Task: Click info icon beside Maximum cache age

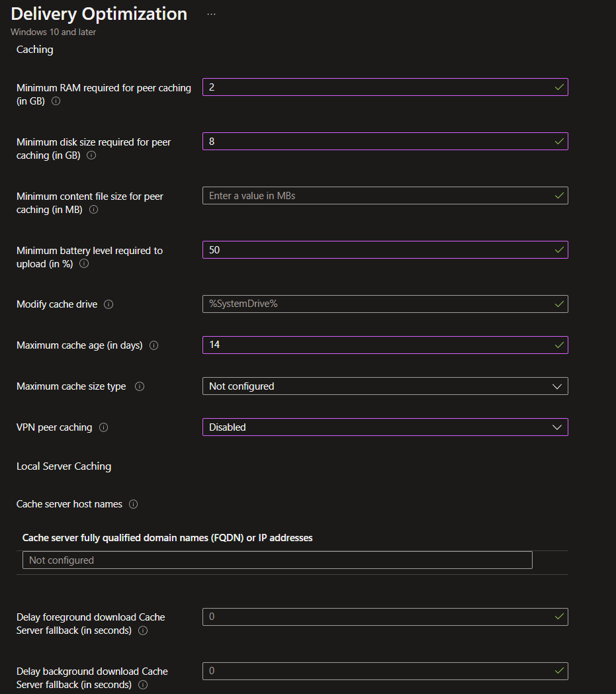Action: [154, 345]
